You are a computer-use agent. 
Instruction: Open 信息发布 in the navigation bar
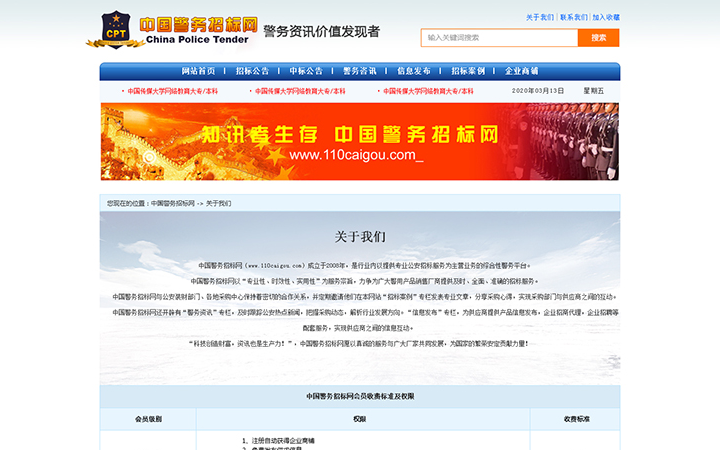click(414, 71)
